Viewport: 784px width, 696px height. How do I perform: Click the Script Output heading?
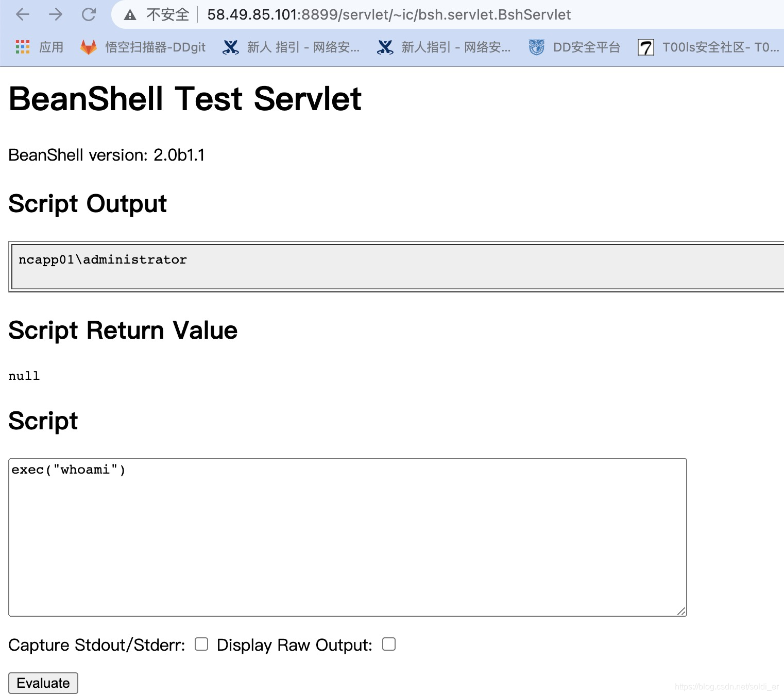click(88, 204)
